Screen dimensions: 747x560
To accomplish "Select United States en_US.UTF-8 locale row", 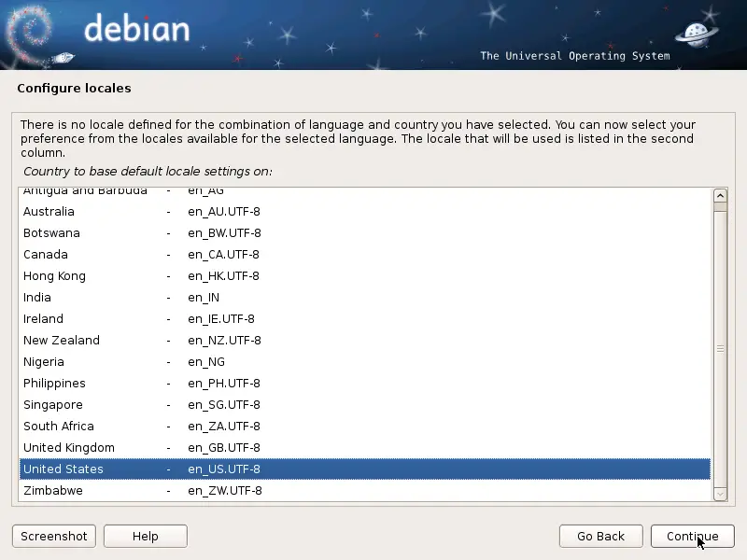I will tap(365, 469).
